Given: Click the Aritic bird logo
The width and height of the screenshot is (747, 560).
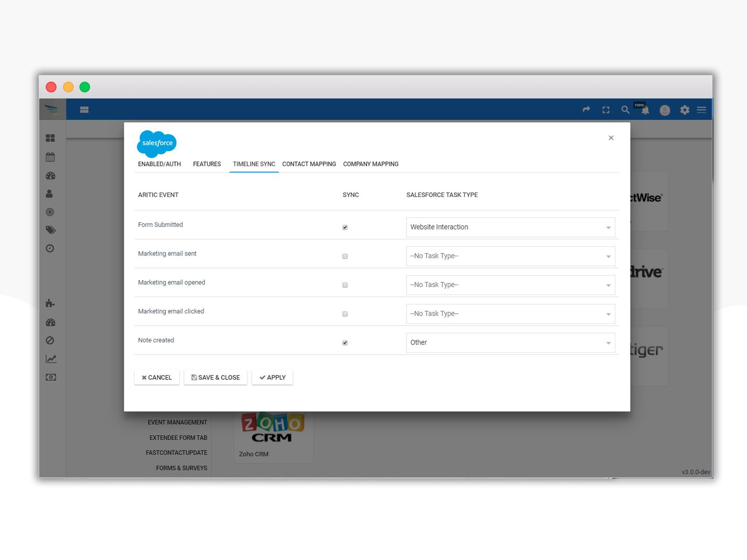Looking at the screenshot, I should point(51,110).
